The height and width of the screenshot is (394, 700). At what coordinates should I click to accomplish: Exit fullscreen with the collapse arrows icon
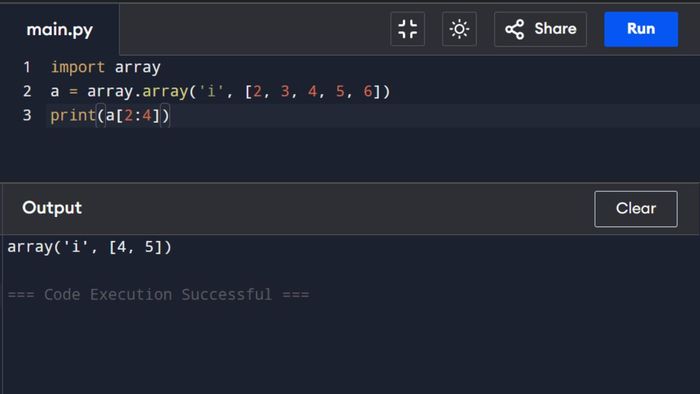tap(408, 29)
